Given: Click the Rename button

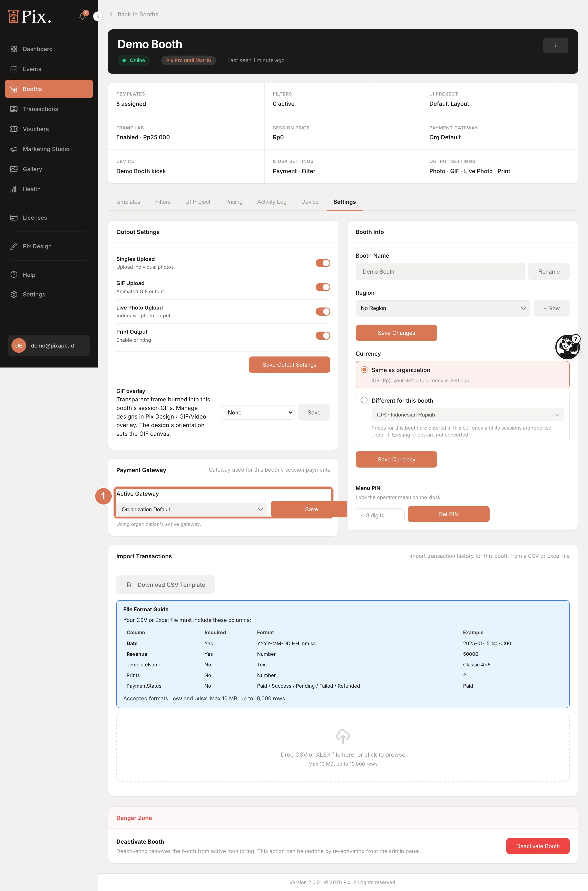Looking at the screenshot, I should pos(549,272).
